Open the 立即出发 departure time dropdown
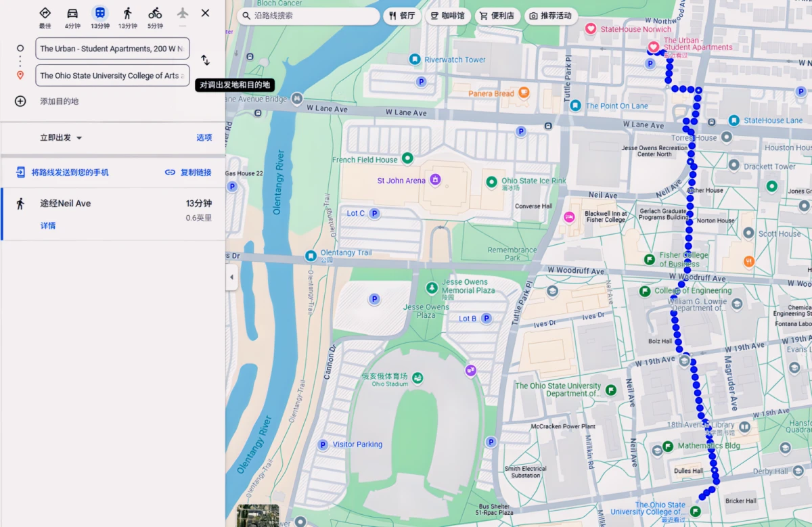The height and width of the screenshot is (527, 812). [x=61, y=138]
